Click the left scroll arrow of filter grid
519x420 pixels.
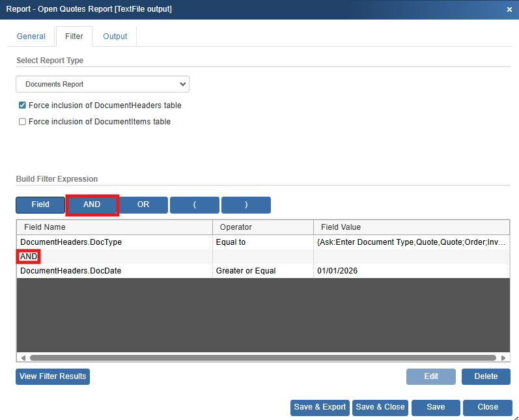pyautogui.click(x=23, y=357)
